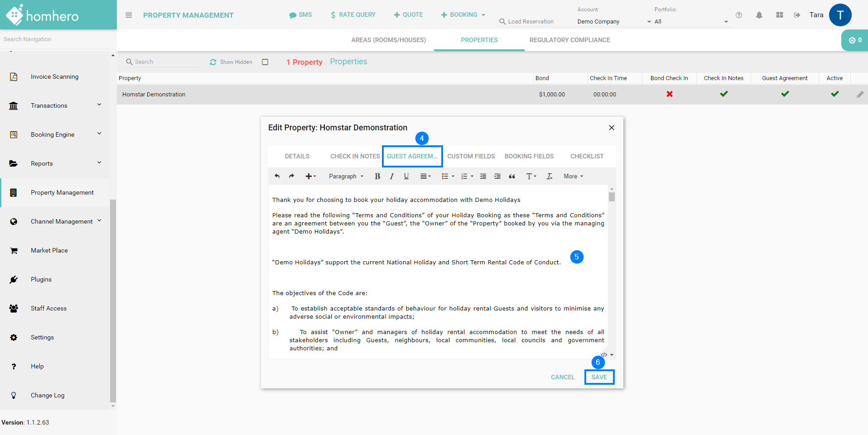The image size is (868, 435).
Task: Click the clear formatting icon
Action: click(x=549, y=177)
